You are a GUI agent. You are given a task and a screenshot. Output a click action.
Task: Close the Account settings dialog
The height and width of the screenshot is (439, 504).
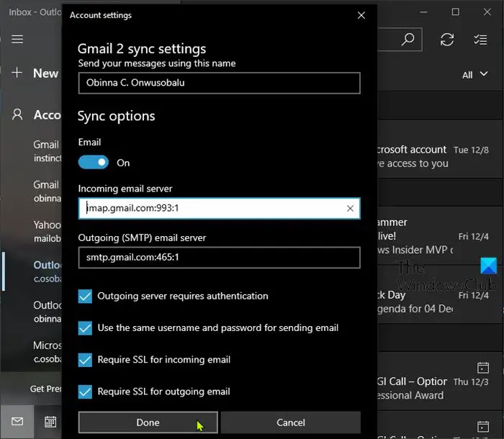click(x=361, y=15)
